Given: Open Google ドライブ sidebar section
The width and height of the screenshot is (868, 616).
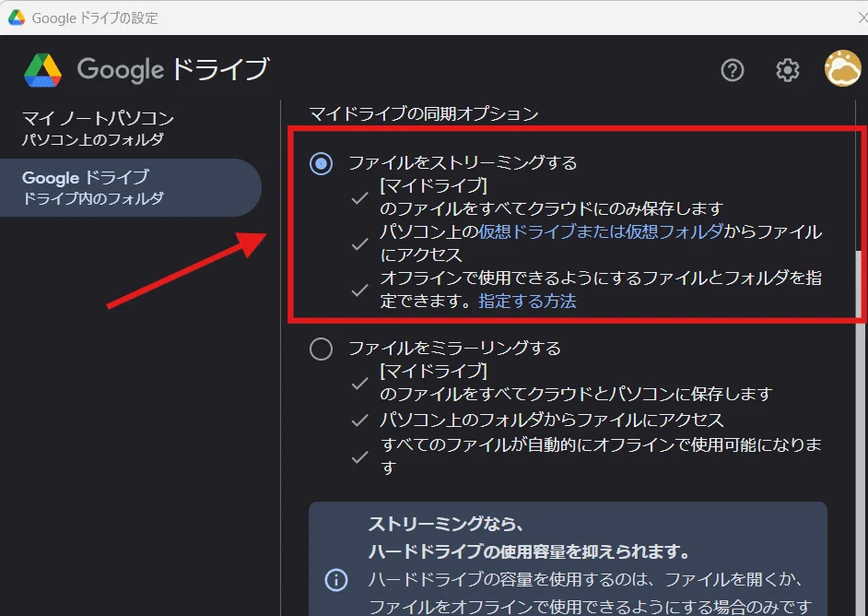Looking at the screenshot, I should 131,187.
